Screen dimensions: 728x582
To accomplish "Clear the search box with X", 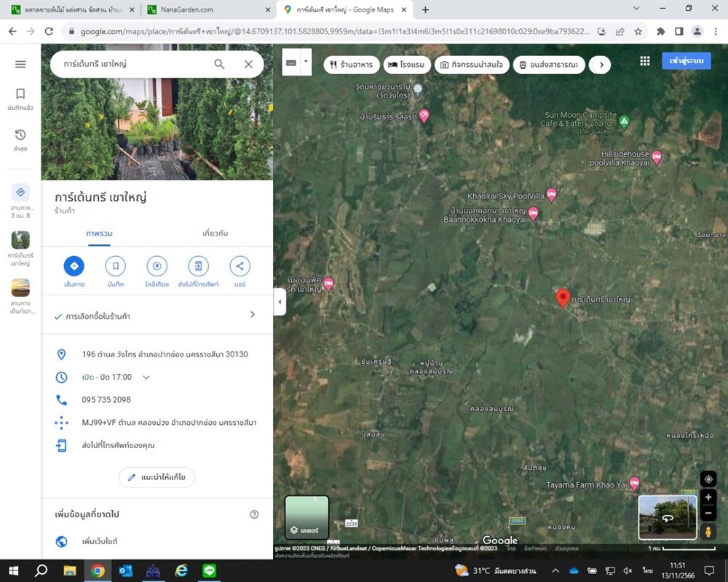I will pyautogui.click(x=248, y=64).
